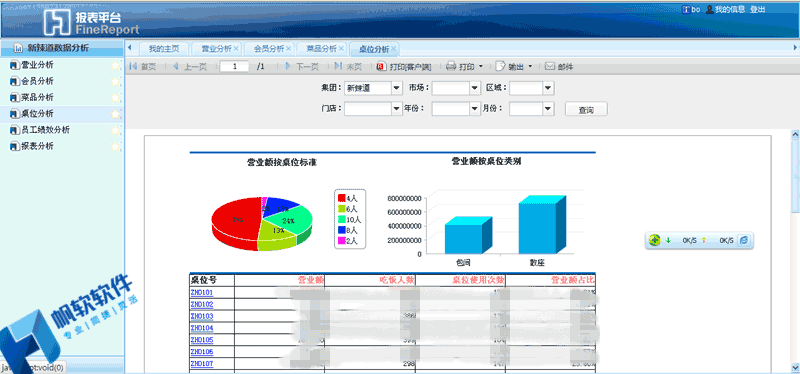Click the red 4人 legend swatch
Image resolution: width=800 pixels, height=374 pixels.
point(342,198)
